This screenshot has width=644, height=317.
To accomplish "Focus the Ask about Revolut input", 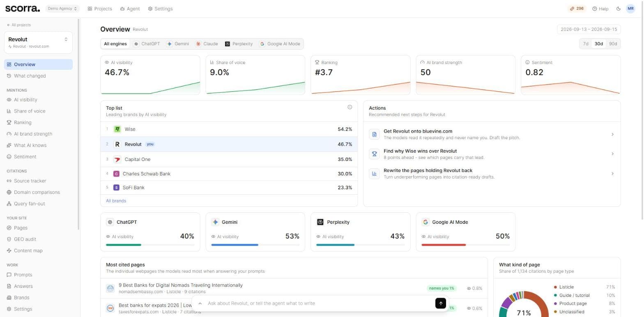I will pyautogui.click(x=319, y=303).
